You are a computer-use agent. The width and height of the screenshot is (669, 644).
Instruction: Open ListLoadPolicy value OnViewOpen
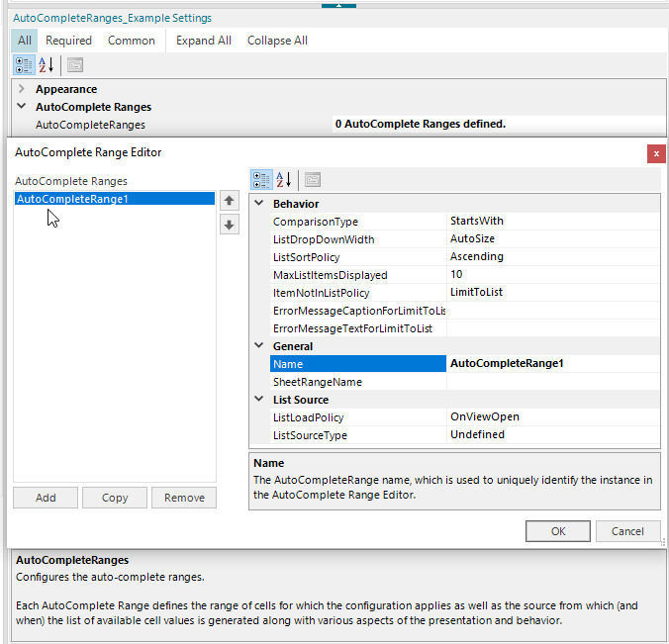click(552, 417)
